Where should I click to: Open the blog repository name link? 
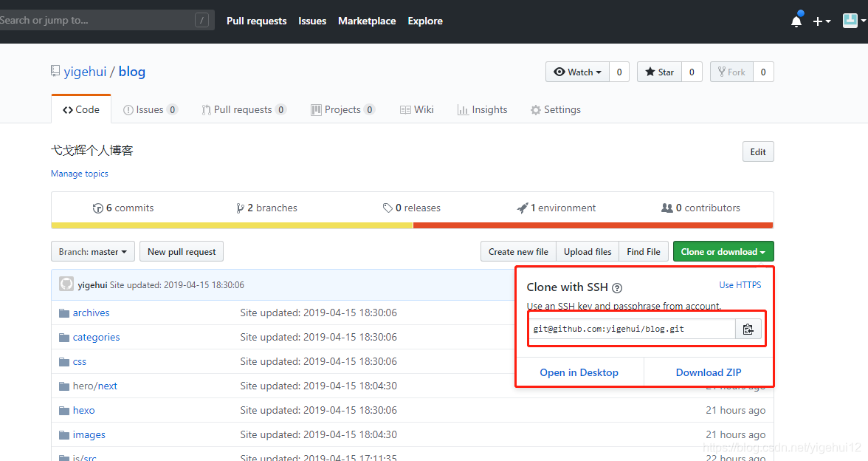(131, 72)
